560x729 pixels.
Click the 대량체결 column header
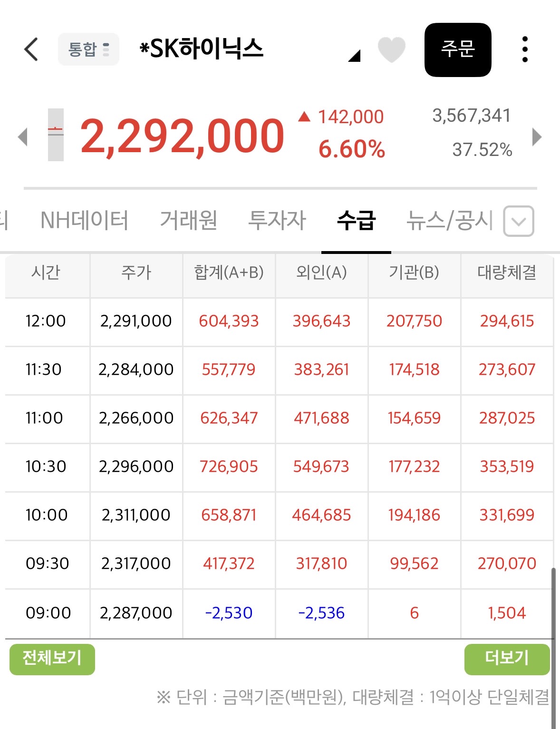point(507,273)
